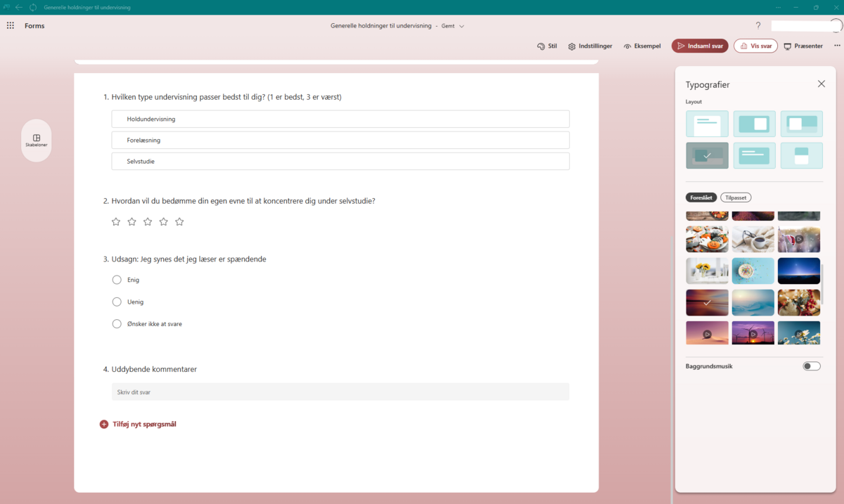The width and height of the screenshot is (844, 504).
Task: Click the Skriv dit svar text field
Action: (x=340, y=392)
